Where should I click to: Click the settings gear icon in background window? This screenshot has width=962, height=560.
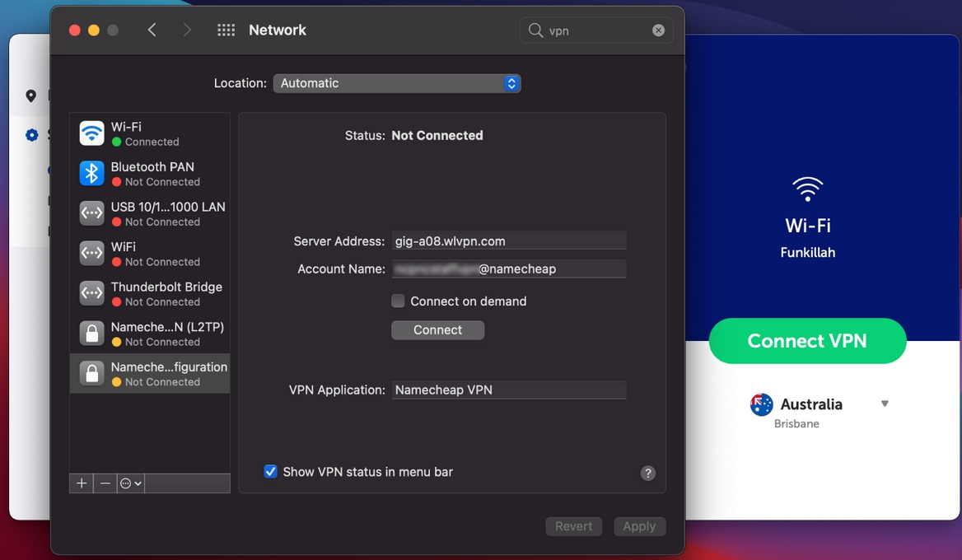click(31, 135)
